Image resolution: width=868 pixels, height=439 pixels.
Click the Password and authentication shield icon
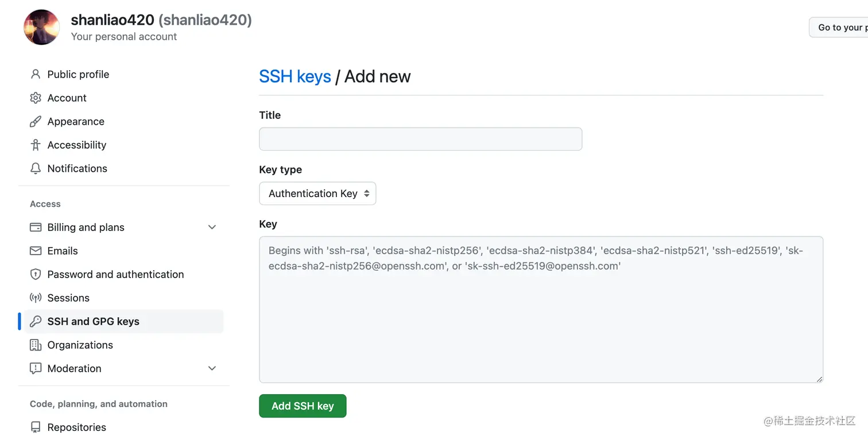coord(36,274)
